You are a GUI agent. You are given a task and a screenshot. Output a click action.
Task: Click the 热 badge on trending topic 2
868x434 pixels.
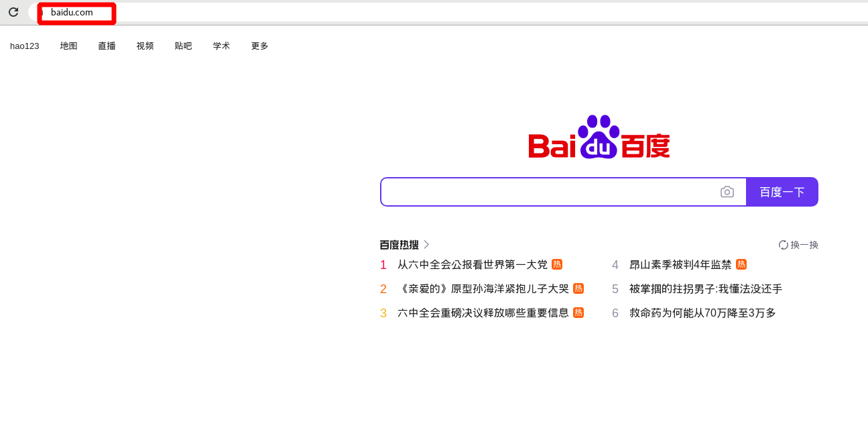(578, 288)
